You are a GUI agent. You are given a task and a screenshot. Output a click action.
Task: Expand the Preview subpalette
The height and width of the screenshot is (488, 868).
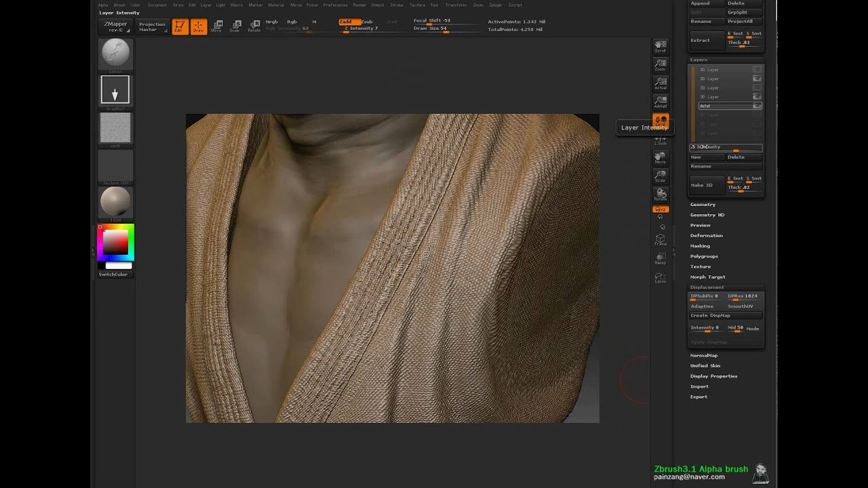point(701,225)
